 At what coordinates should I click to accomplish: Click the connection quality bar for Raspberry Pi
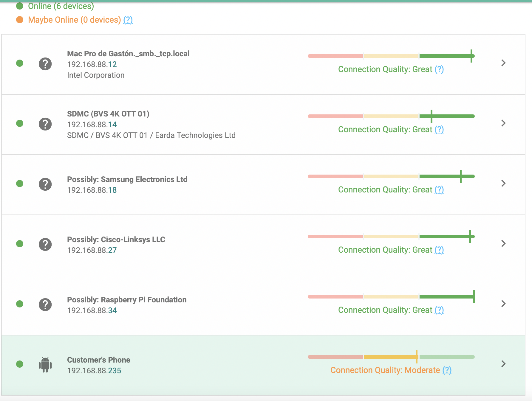(391, 297)
